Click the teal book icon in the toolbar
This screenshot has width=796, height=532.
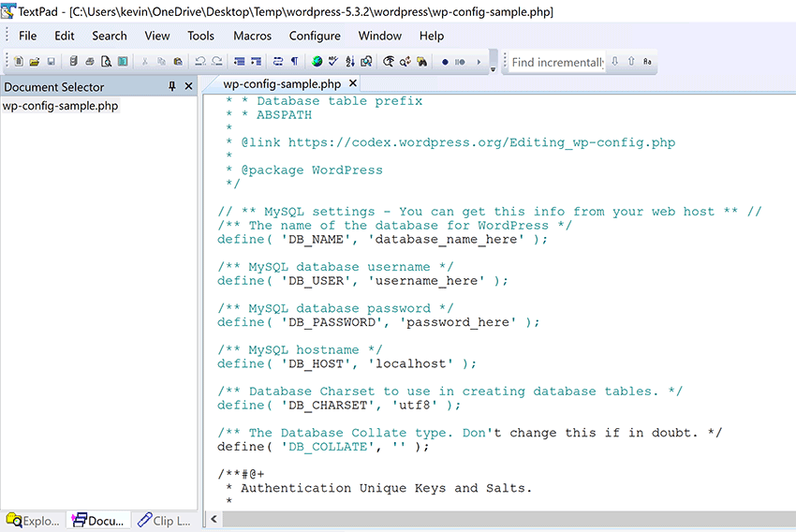pos(123,62)
